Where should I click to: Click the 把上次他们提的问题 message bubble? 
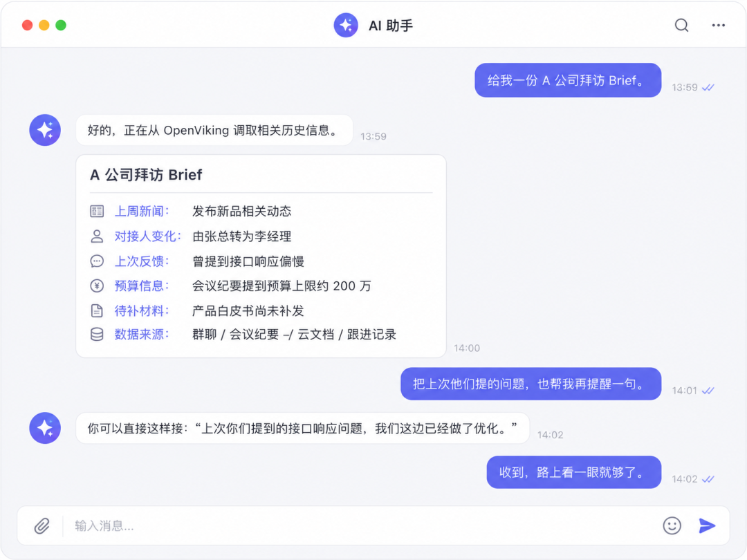pyautogui.click(x=531, y=384)
